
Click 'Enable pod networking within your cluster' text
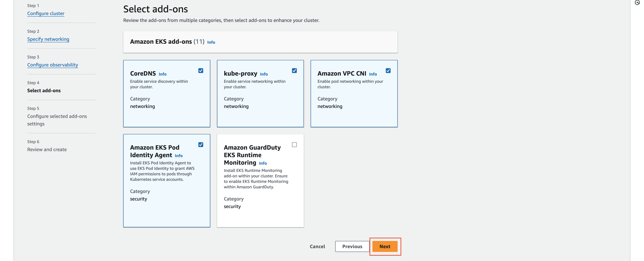coord(350,84)
